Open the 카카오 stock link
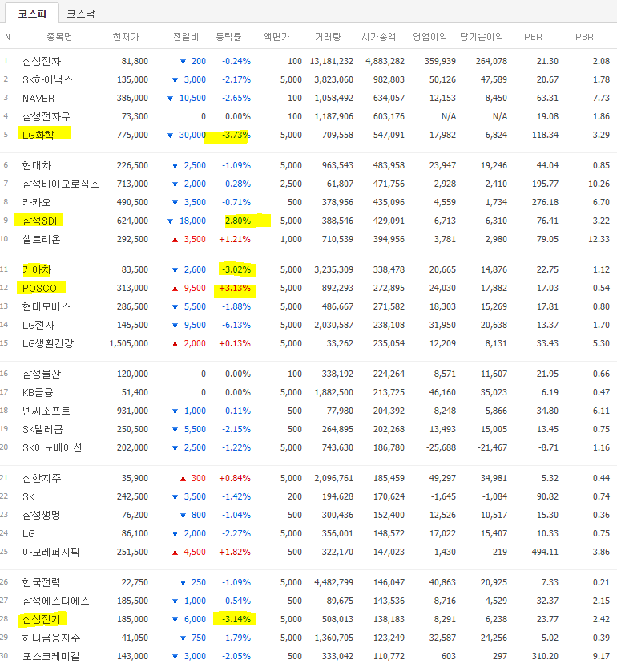 (36, 202)
